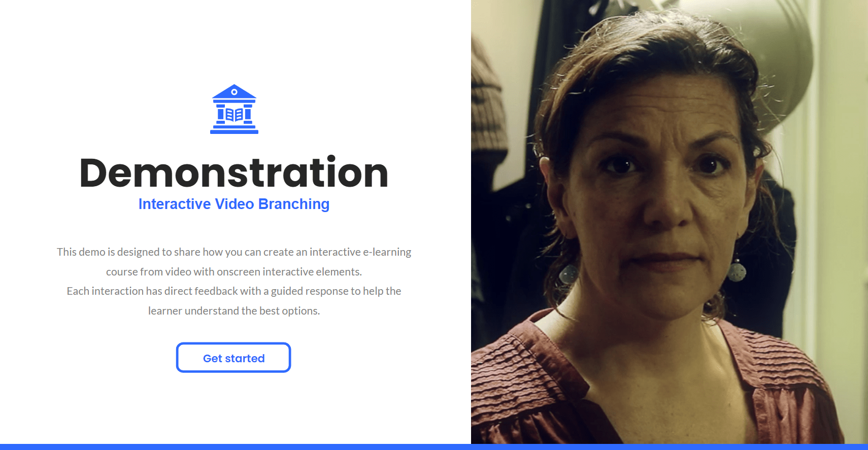Image resolution: width=868 pixels, height=450 pixels.
Task: Click the portrait photo on the right
Action: 670,222
